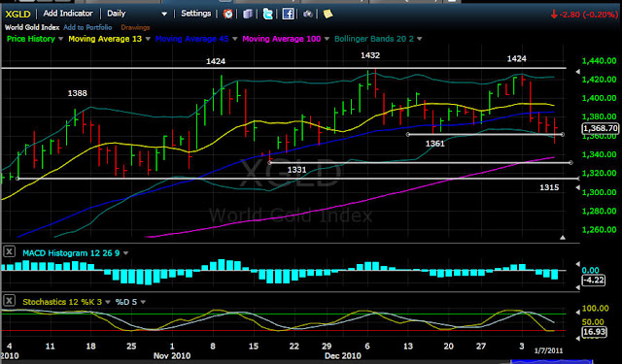Open MACD Histogram 12 26 9 dropdown
This screenshot has height=364, width=622.
click(125, 253)
